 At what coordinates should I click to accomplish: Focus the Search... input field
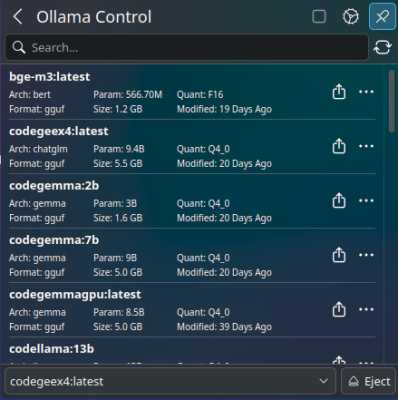pyautogui.click(x=187, y=47)
